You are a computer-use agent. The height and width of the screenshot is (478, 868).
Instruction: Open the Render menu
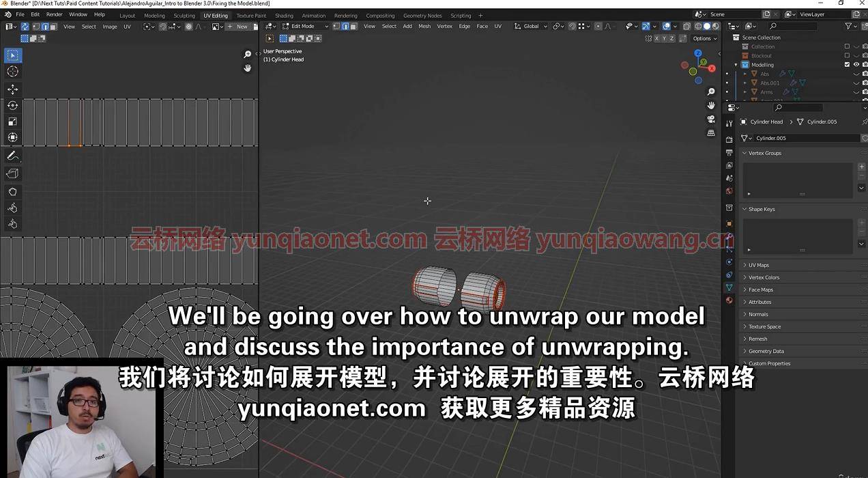(55, 14)
